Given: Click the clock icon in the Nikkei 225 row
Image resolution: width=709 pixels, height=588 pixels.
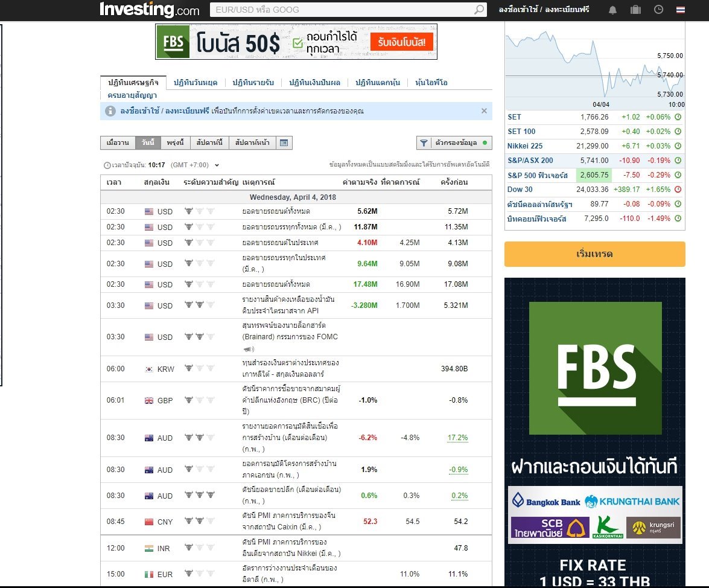Looking at the screenshot, I should pos(678,145).
